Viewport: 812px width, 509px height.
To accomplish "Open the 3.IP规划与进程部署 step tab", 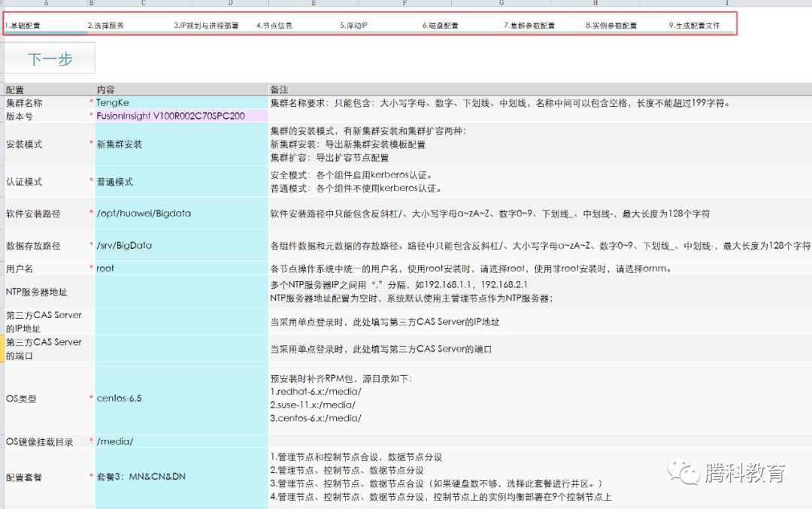I will tap(206, 26).
